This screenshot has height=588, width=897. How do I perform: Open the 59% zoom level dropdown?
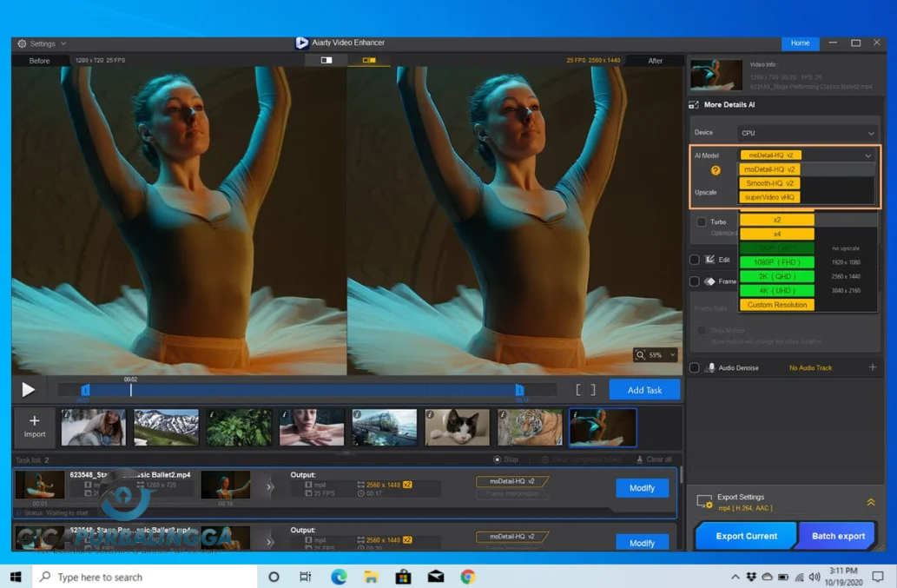673,355
